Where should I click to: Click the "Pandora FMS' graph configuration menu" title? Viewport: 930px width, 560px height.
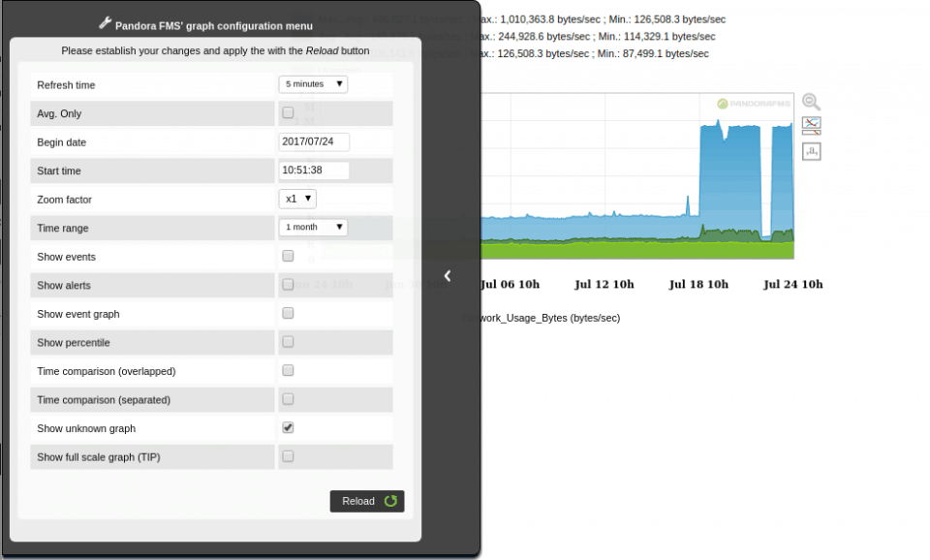coord(214,26)
